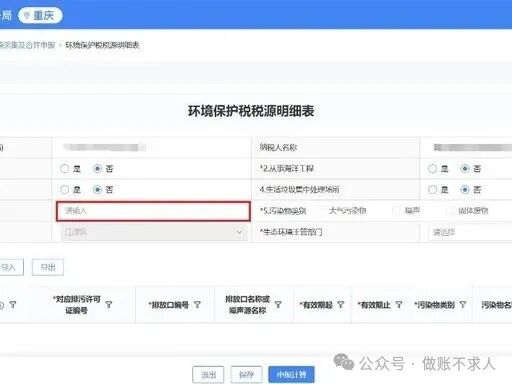The height and width of the screenshot is (384, 512).
Task: Click the 保存 save button
Action: [246, 375]
